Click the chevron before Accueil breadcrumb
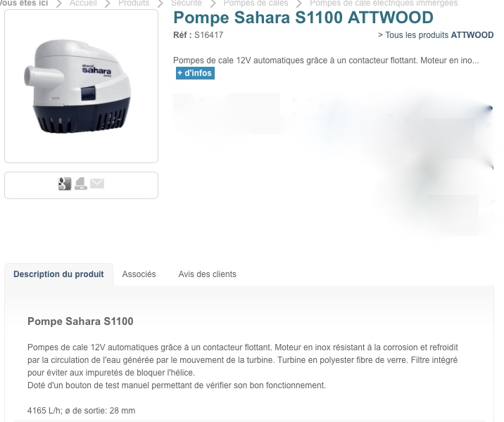 coord(59,4)
